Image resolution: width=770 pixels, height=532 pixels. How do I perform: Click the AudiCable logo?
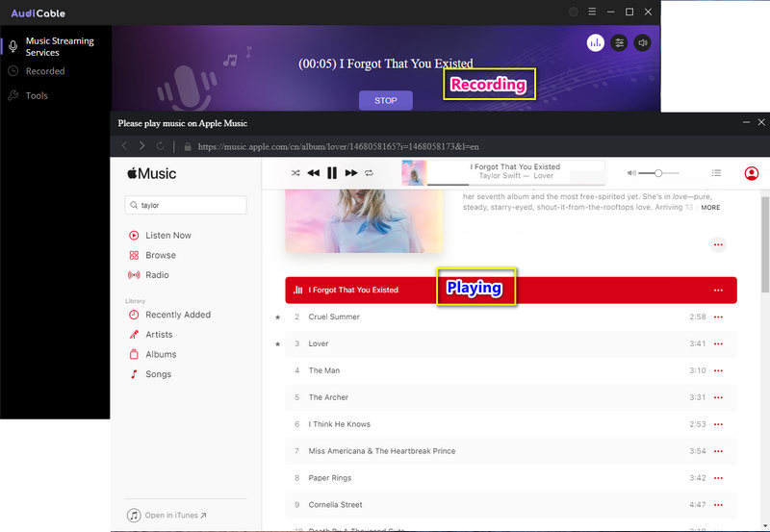[38, 13]
